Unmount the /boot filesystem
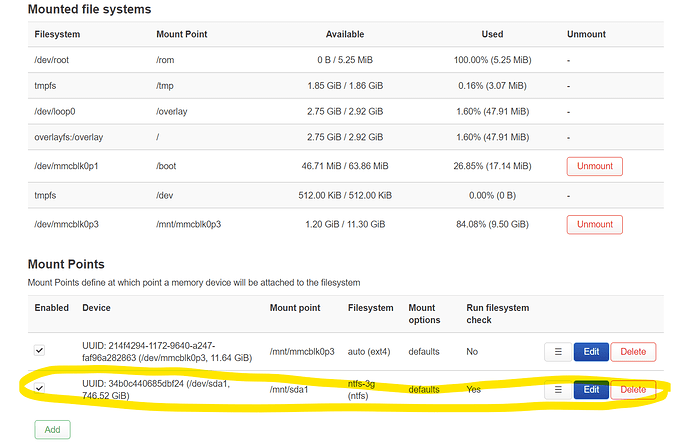This screenshot has height=445, width=690. [x=595, y=166]
